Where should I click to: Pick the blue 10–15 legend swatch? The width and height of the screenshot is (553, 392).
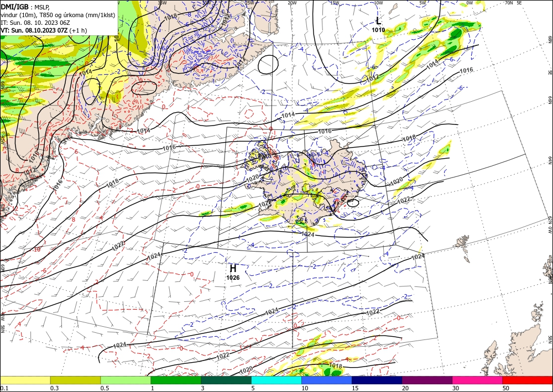click(x=327, y=380)
